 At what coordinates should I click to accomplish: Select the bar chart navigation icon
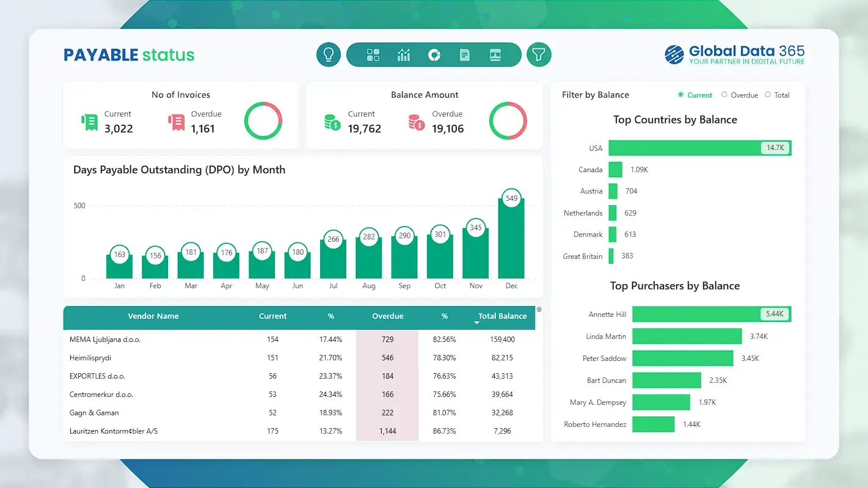point(403,54)
